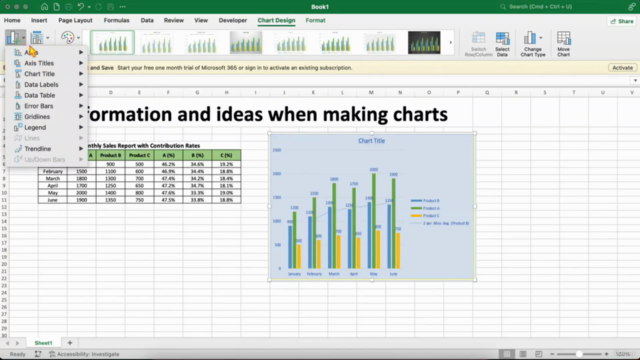This screenshot has height=360, width=640.
Task: Click the Chart Title text in chart
Action: [371, 141]
